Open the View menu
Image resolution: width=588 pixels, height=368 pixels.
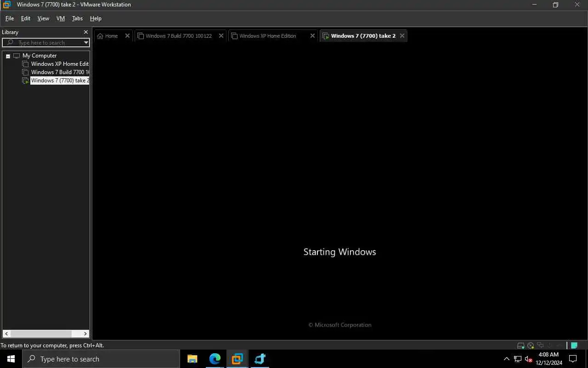coord(43,18)
